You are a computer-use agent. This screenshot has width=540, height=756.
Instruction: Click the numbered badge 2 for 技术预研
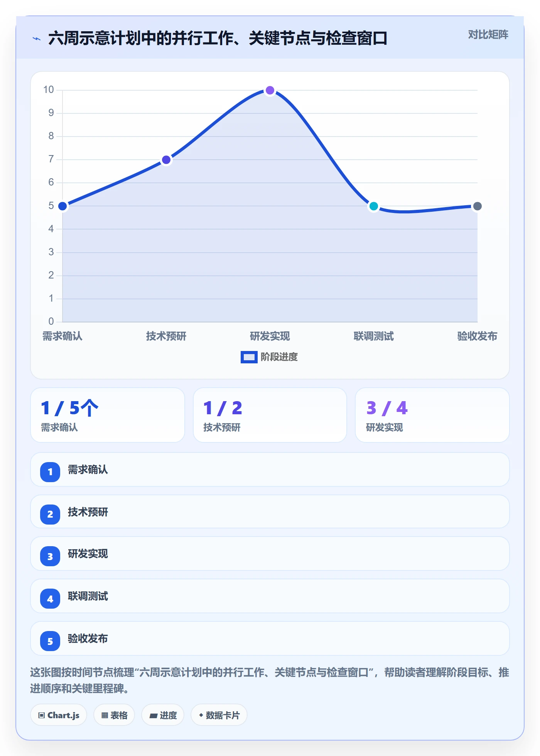50,514
